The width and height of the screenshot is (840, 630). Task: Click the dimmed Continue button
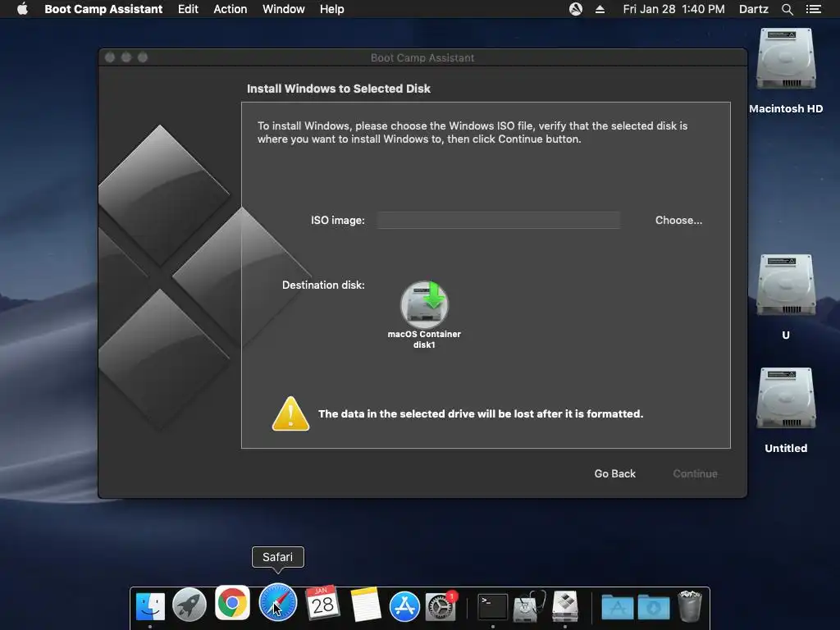tap(695, 473)
